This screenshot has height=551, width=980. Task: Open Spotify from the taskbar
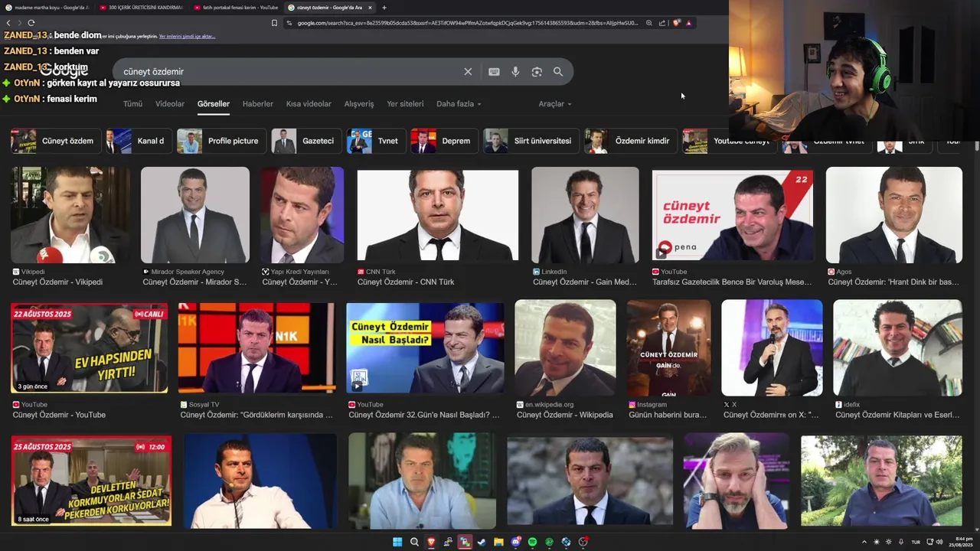point(532,542)
